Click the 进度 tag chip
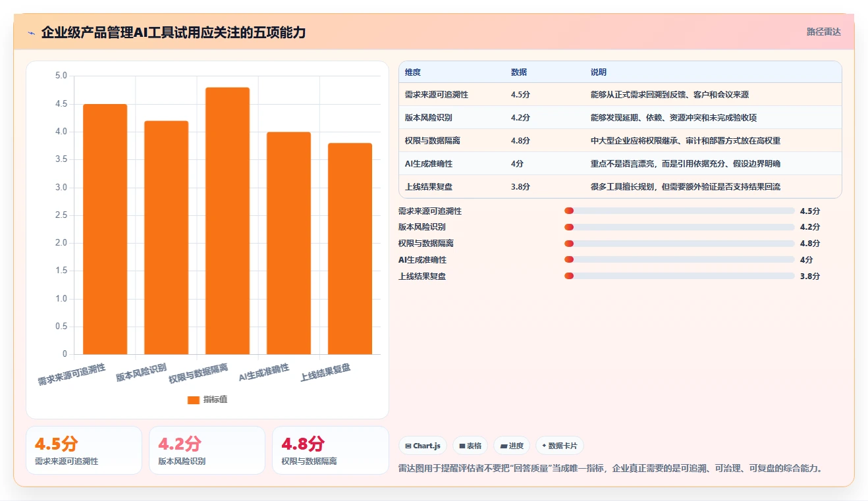Screen dimensions: 868x501 tap(512, 446)
